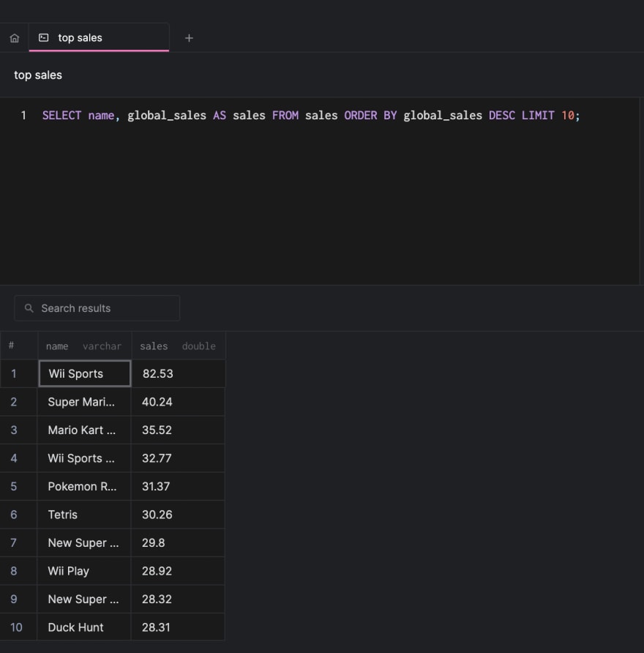Select the Super Mari... name cell
Viewport: 644px width, 653px height.
[x=84, y=402]
